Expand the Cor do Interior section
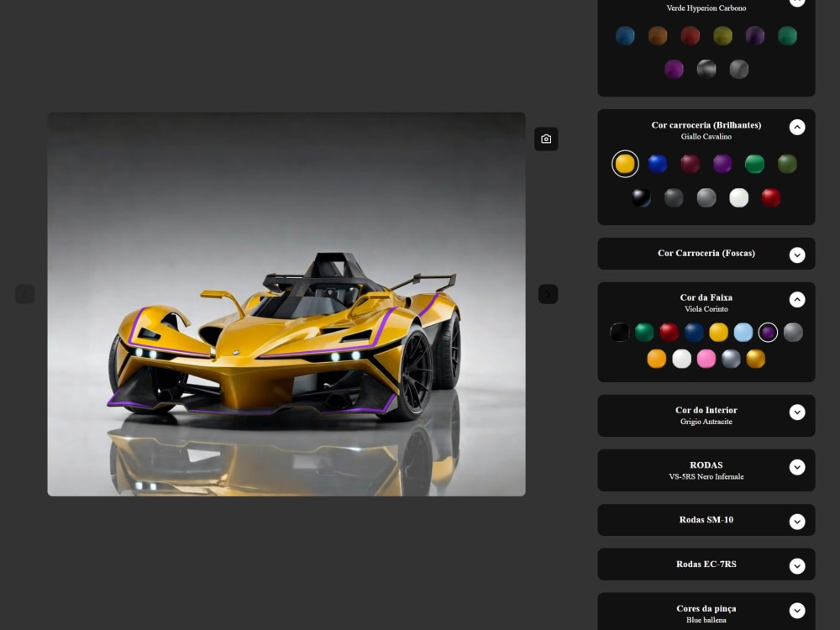The width and height of the screenshot is (840, 630). (x=797, y=412)
